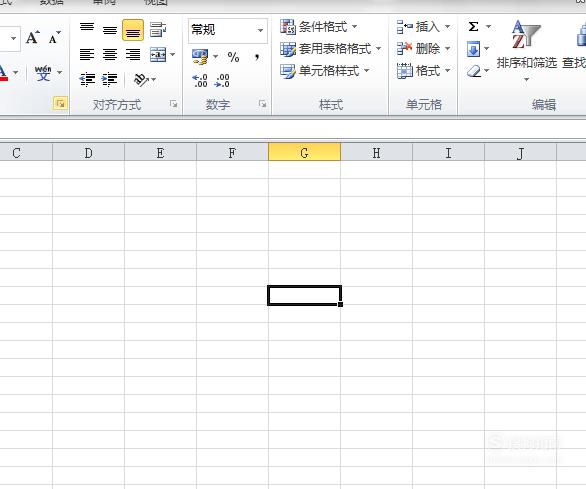This screenshot has height=489, width=586.
Task: Click the Clear eraser icon
Action: (474, 71)
